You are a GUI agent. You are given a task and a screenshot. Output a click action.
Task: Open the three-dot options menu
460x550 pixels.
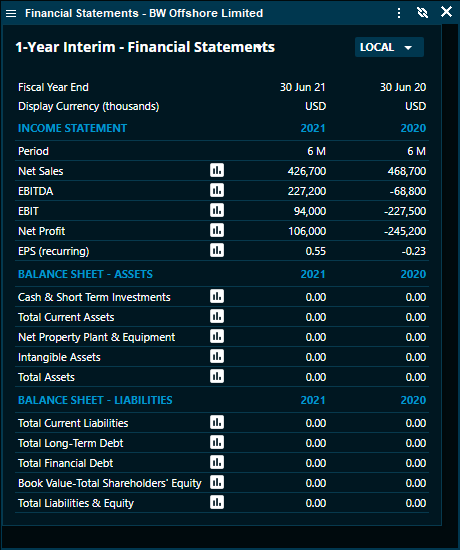399,13
